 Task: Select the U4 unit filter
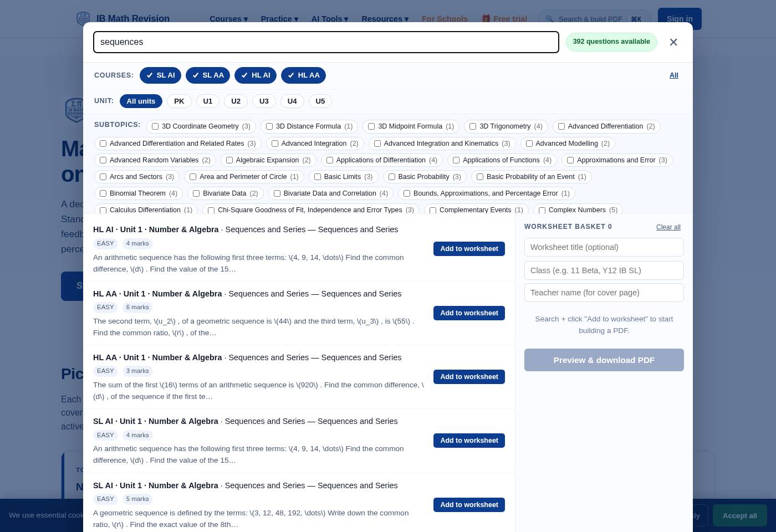click(292, 101)
